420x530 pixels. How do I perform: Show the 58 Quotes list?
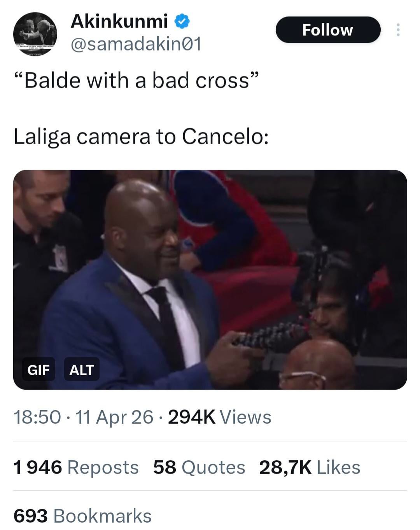[x=199, y=467]
